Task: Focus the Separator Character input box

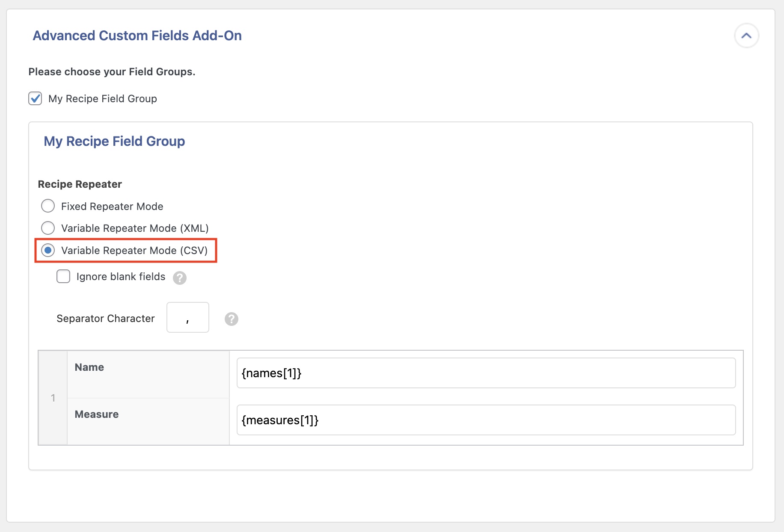Action: pyautogui.click(x=187, y=318)
